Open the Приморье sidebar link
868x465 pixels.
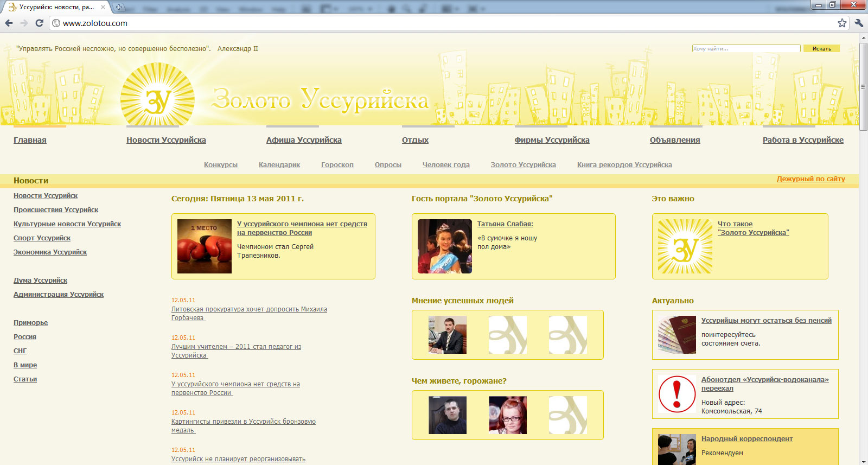[30, 323]
